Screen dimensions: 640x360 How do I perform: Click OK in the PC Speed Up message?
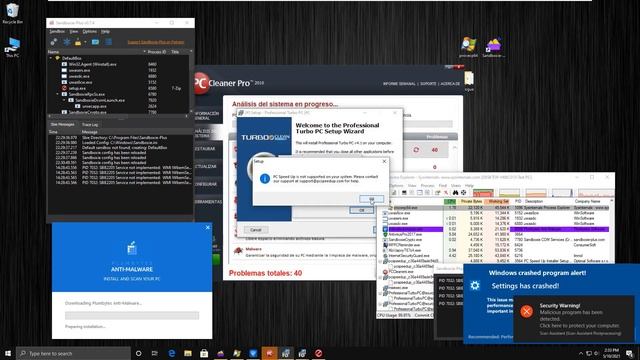pos(371,199)
